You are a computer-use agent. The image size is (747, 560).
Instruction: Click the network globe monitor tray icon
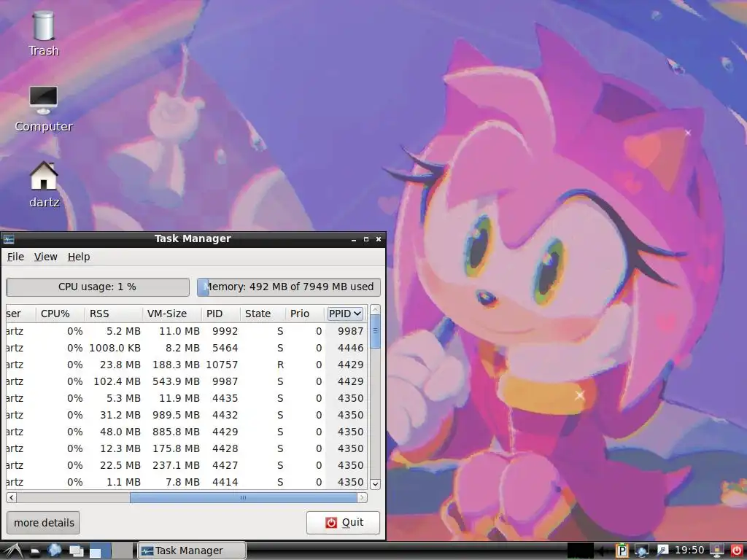tap(642, 551)
